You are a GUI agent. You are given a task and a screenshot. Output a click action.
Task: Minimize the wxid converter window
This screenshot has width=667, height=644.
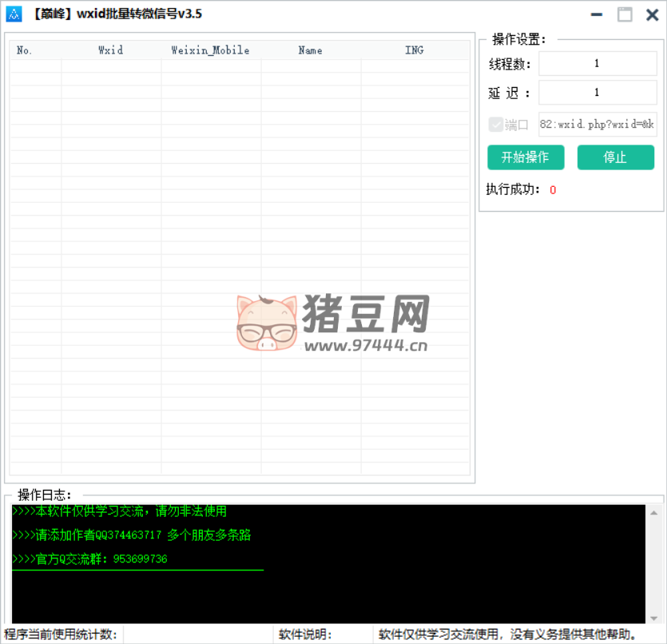tap(597, 14)
